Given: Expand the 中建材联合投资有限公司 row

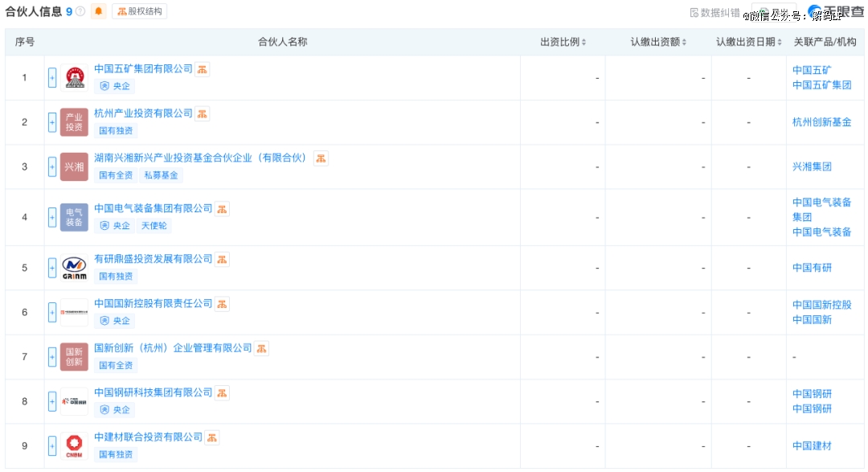Looking at the screenshot, I should click(52, 446).
